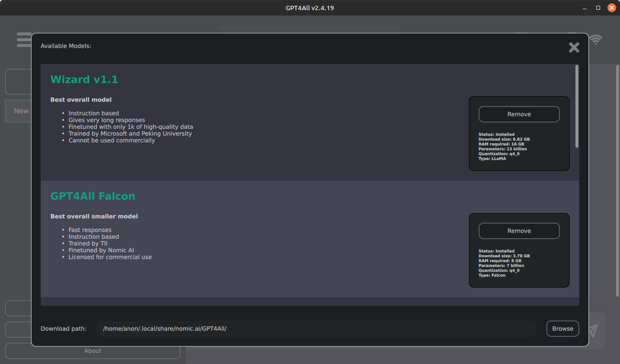The width and height of the screenshot is (620, 364).
Task: Maximize the GPT4All window
Action: pyautogui.click(x=598, y=8)
